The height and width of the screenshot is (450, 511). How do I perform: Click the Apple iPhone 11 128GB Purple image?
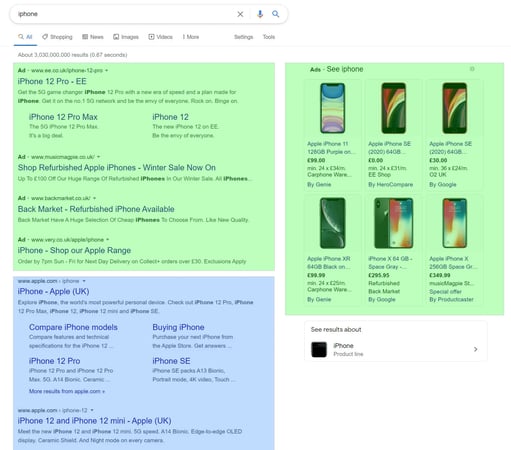click(x=332, y=108)
